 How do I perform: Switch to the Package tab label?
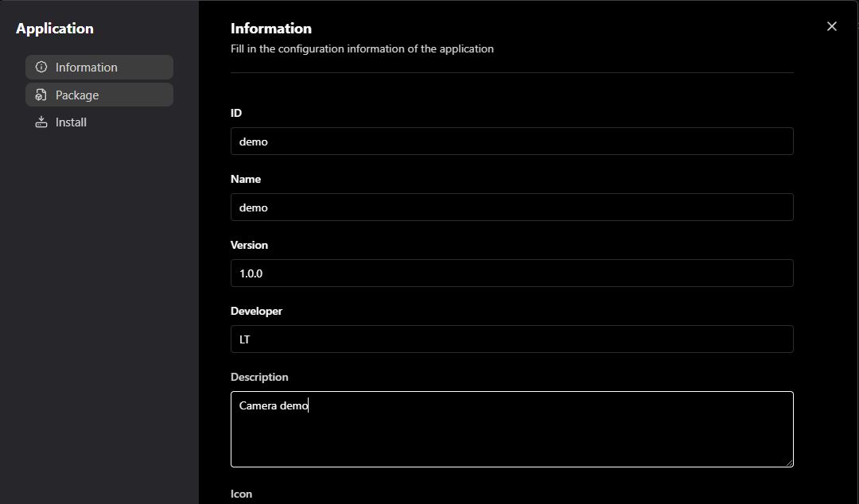click(x=76, y=95)
